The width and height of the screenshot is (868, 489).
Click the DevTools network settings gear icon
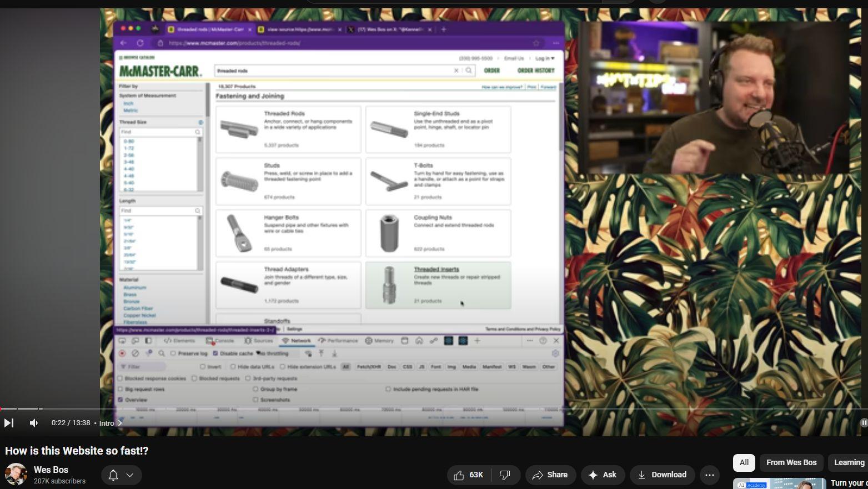click(555, 353)
